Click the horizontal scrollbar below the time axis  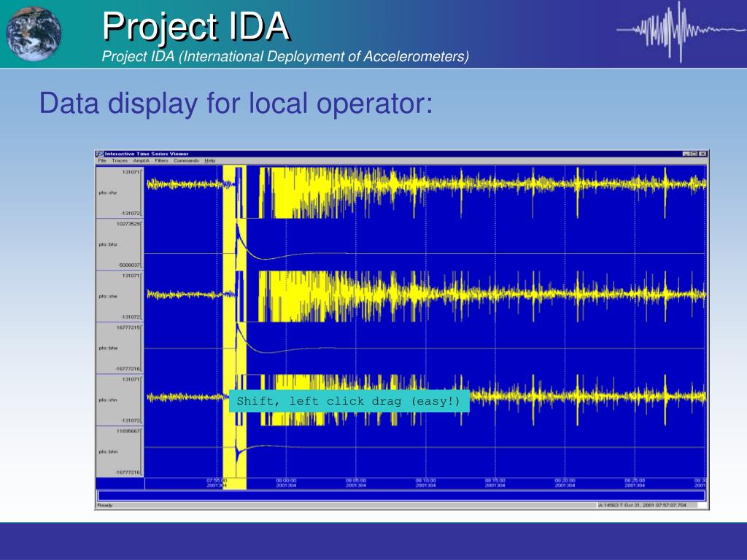click(400, 496)
